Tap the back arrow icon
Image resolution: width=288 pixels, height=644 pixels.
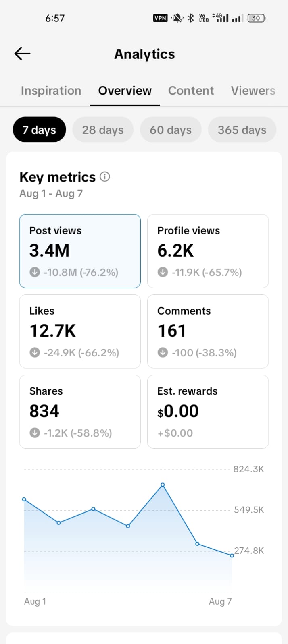[23, 54]
